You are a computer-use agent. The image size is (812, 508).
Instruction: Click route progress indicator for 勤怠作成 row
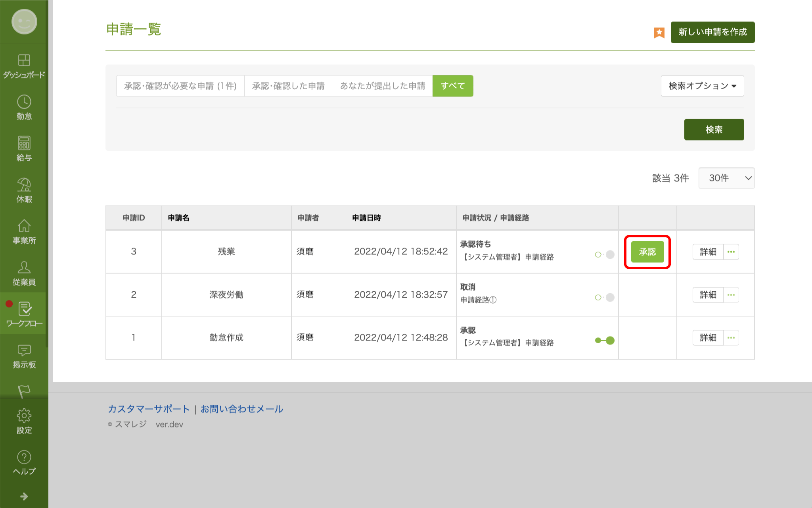(605, 341)
